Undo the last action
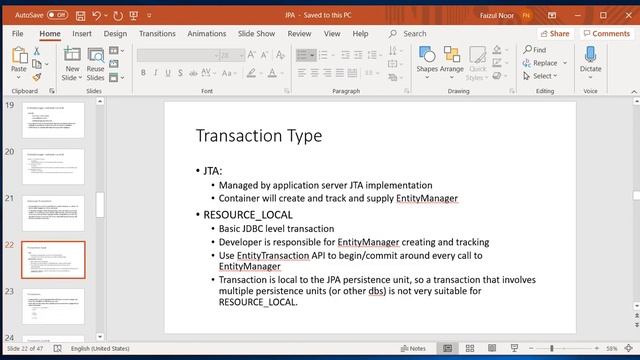The height and width of the screenshot is (360, 640). pyautogui.click(x=96, y=16)
